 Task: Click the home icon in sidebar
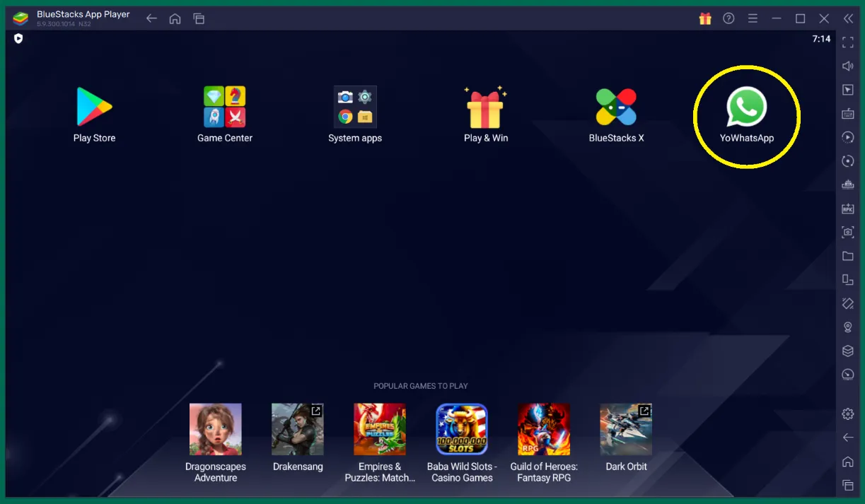(x=848, y=462)
